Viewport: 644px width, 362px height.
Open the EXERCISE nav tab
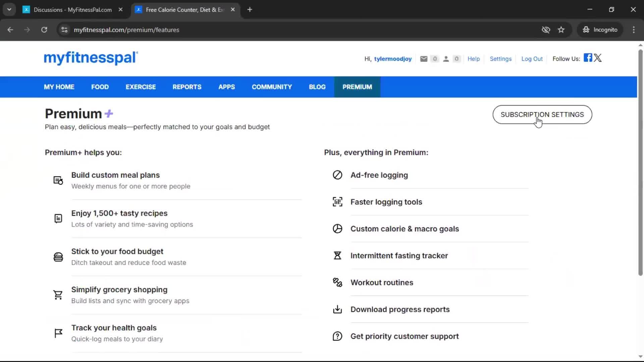(x=141, y=87)
